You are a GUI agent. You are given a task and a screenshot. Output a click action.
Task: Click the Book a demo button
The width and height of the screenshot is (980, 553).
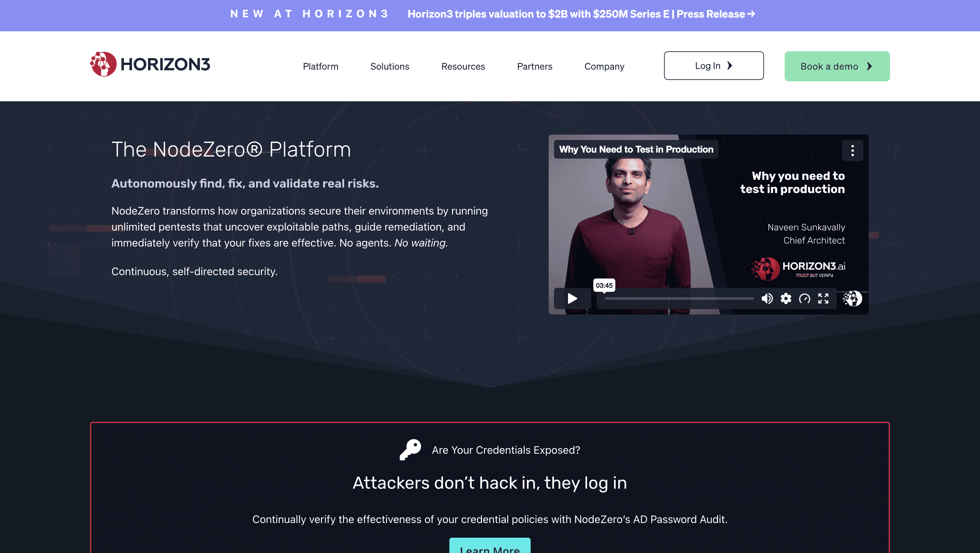coord(837,66)
